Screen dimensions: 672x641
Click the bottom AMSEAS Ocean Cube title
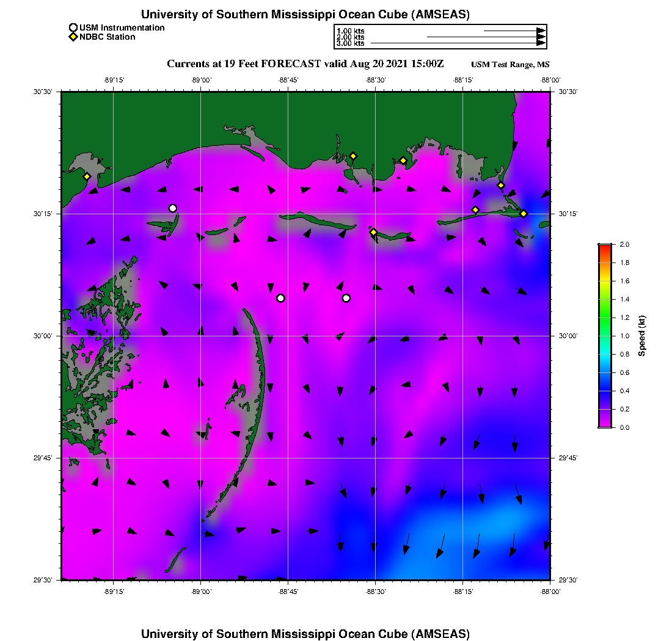pyautogui.click(x=305, y=634)
